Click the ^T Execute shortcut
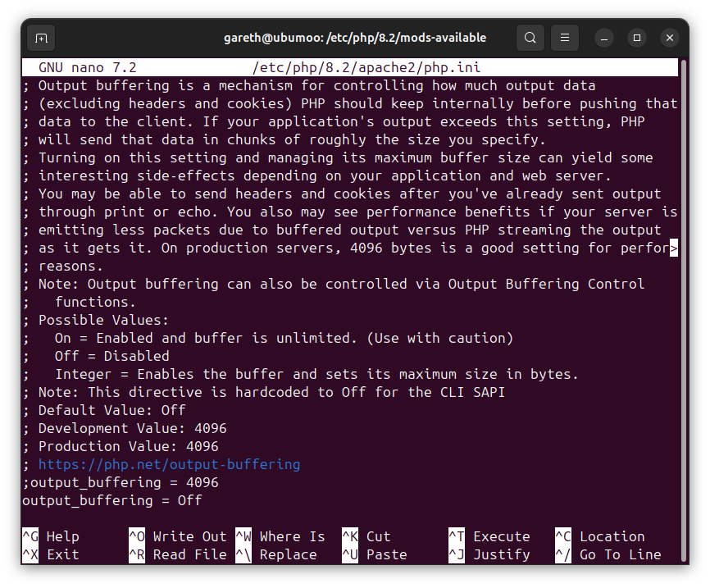 pyautogui.click(x=489, y=537)
